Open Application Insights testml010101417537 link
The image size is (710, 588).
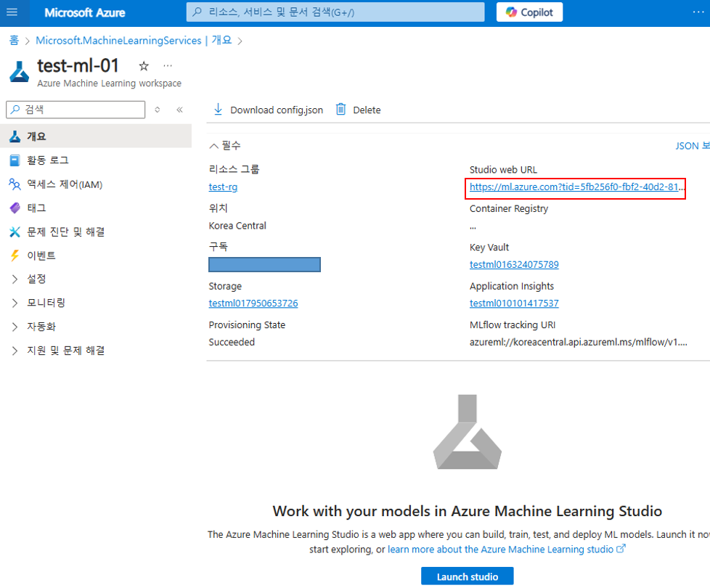(514, 303)
